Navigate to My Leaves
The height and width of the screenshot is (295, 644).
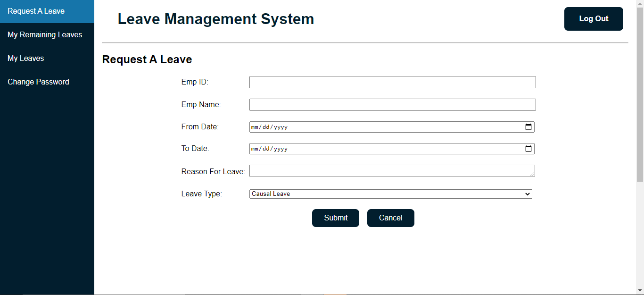26,58
